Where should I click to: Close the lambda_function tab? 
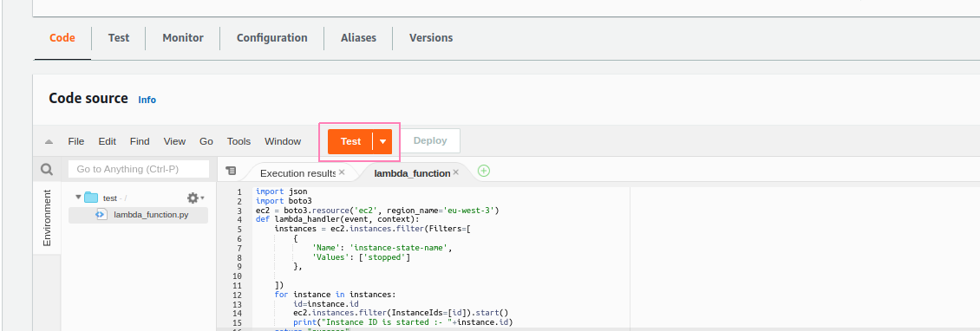pos(455,172)
